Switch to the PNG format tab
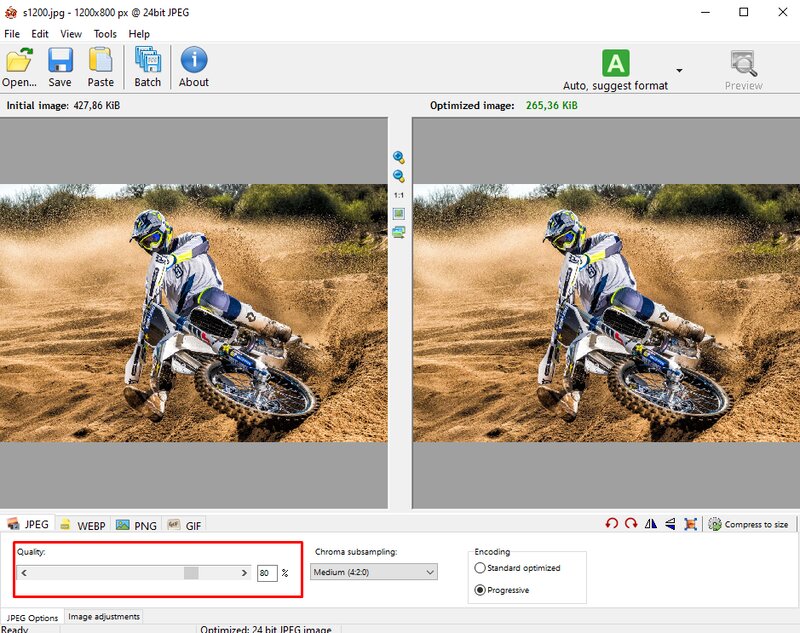The image size is (800, 633). click(137, 524)
